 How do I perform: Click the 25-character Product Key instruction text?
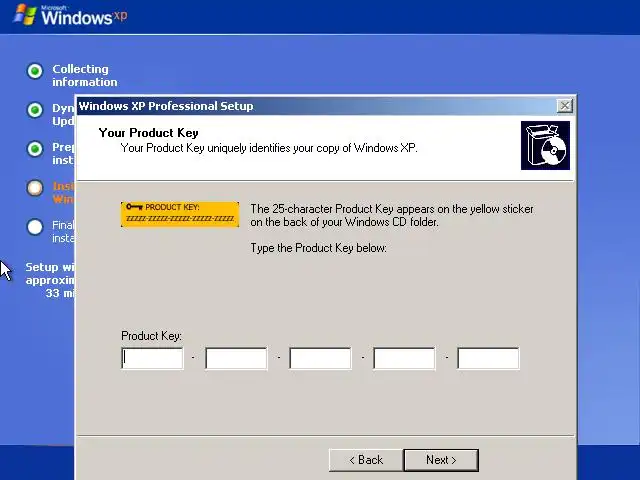[x=392, y=215]
